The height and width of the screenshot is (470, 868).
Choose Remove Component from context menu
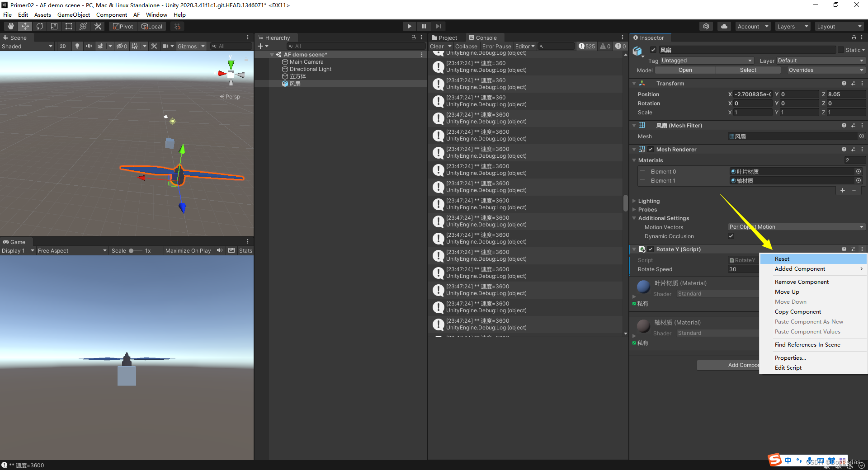[x=813, y=282]
